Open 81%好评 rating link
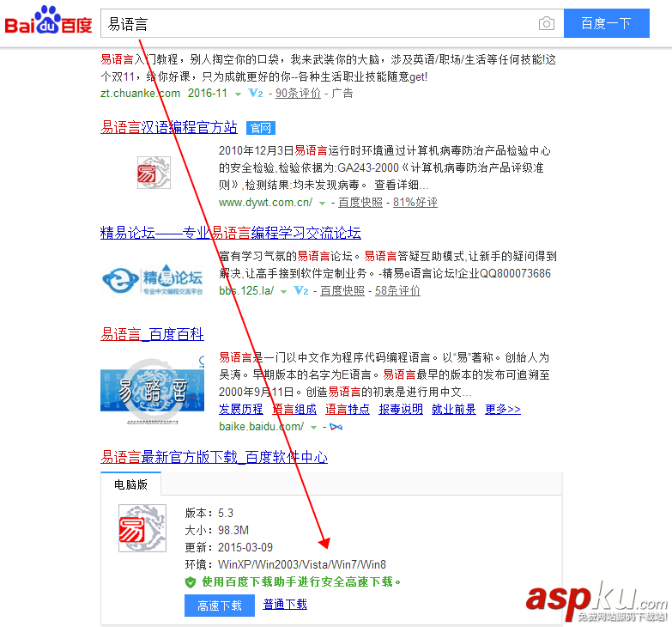The height and width of the screenshot is (627, 672). [415, 203]
